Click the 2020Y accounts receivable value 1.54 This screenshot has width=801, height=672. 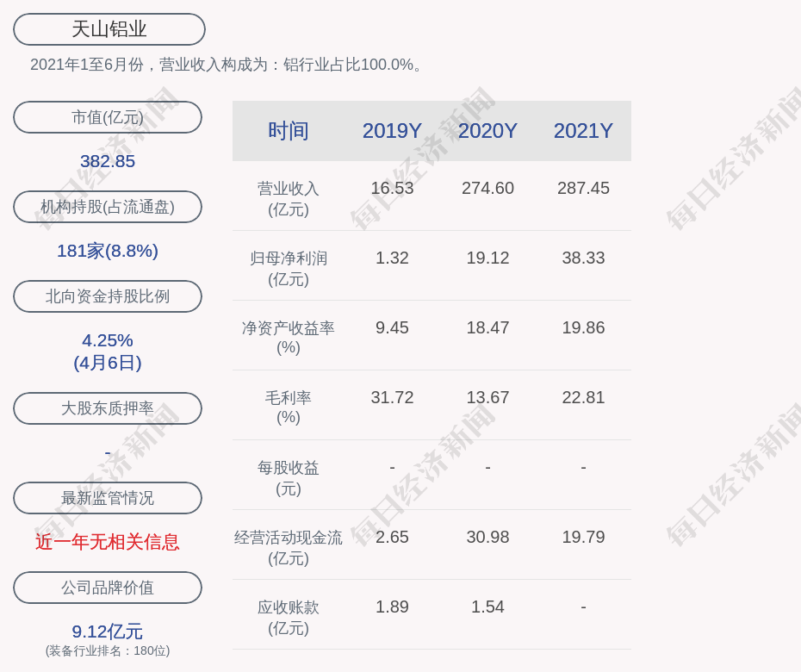[x=487, y=607]
